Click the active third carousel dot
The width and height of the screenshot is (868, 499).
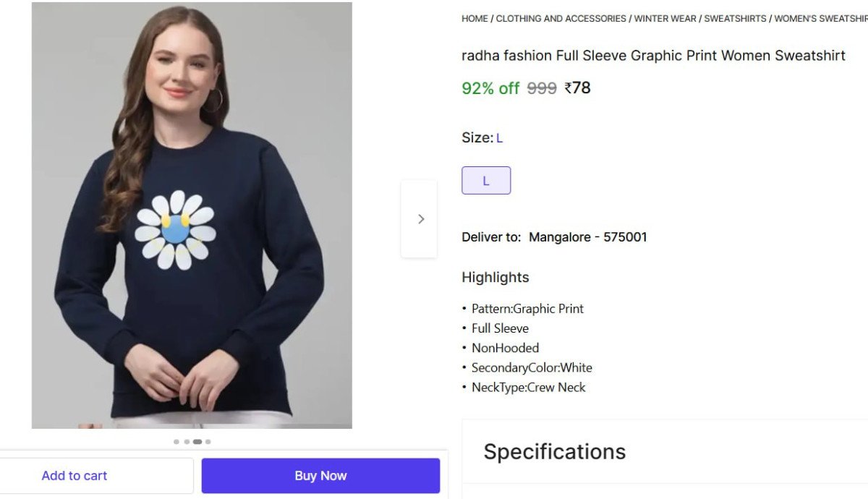tap(197, 442)
